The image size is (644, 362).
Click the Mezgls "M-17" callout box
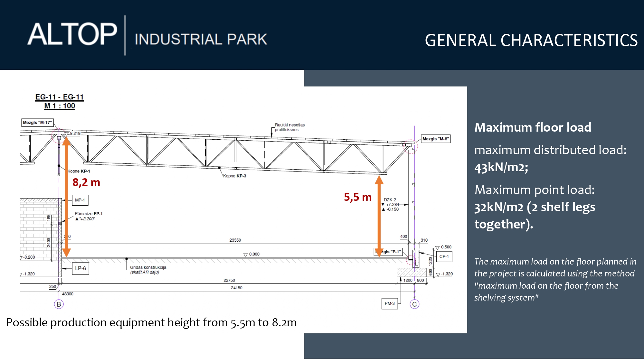pos(37,123)
